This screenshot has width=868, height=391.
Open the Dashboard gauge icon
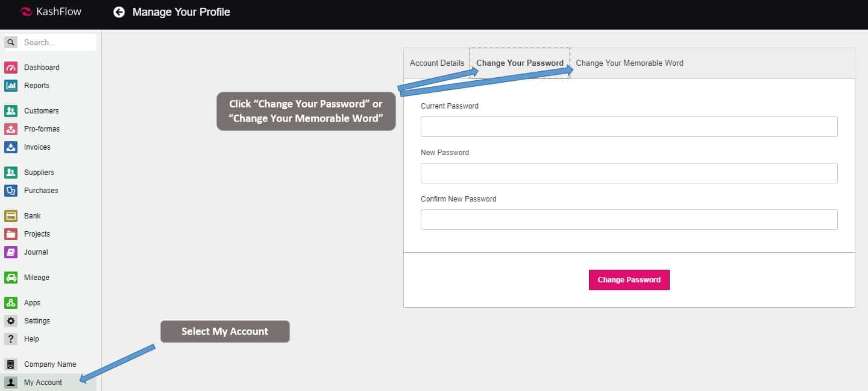coord(11,68)
